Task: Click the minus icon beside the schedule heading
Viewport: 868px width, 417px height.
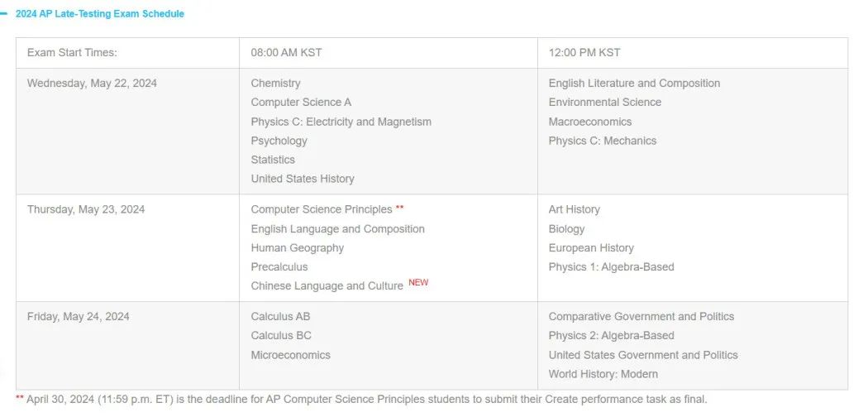Action: 4,14
